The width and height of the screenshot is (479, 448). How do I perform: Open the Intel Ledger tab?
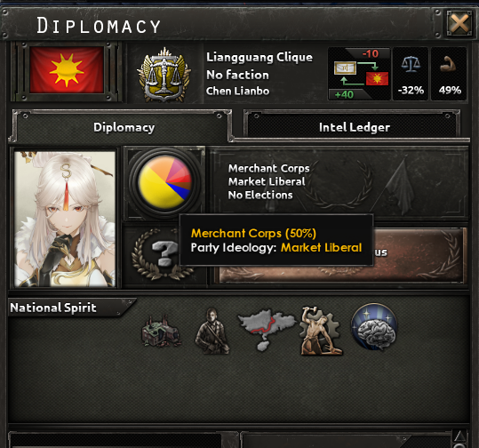354,127
